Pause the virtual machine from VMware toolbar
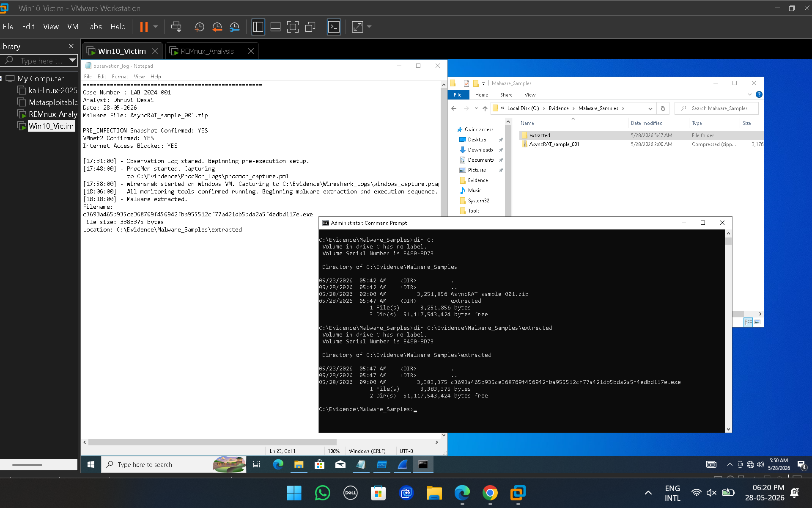The width and height of the screenshot is (812, 508). [144, 27]
